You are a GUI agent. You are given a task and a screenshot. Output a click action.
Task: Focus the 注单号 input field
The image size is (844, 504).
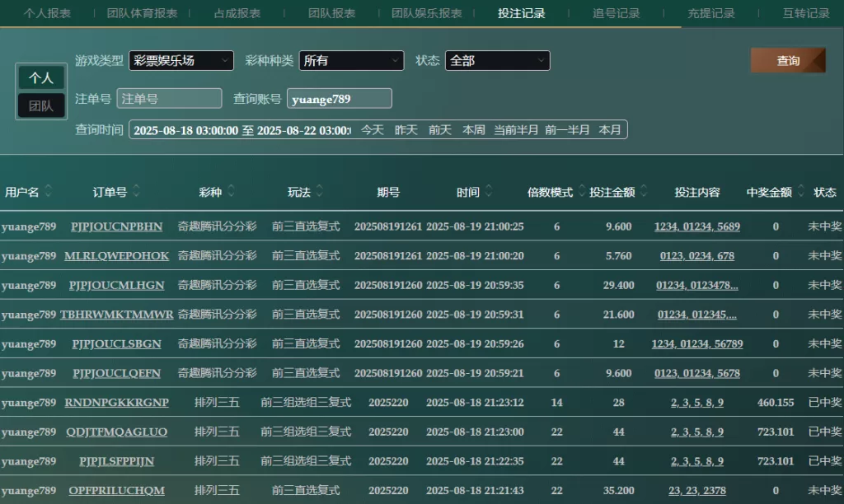point(169,99)
